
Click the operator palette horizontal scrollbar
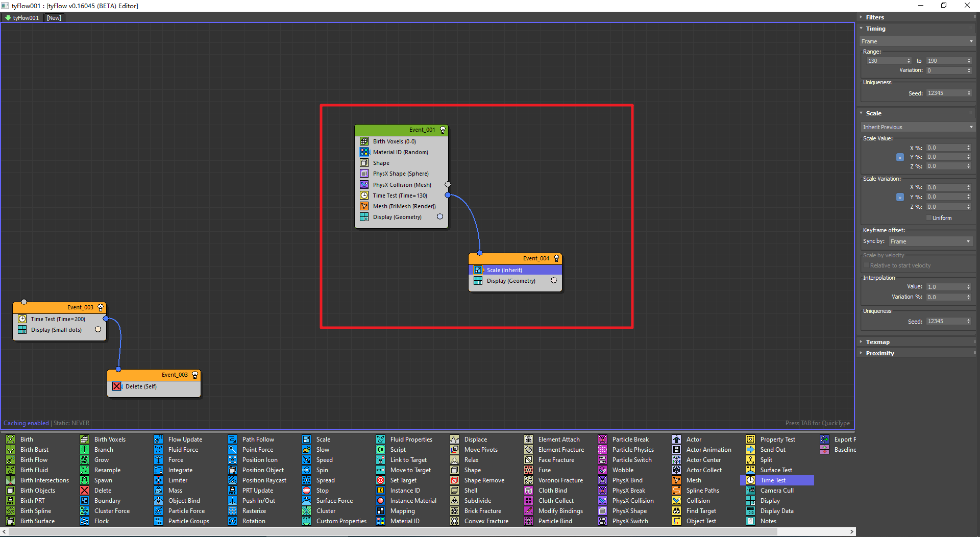(393, 532)
